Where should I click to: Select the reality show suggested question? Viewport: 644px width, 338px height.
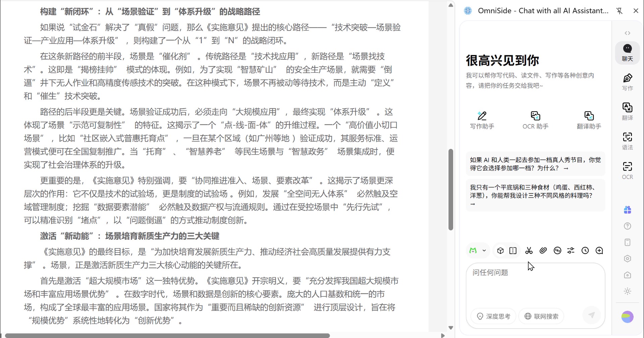pos(535,164)
